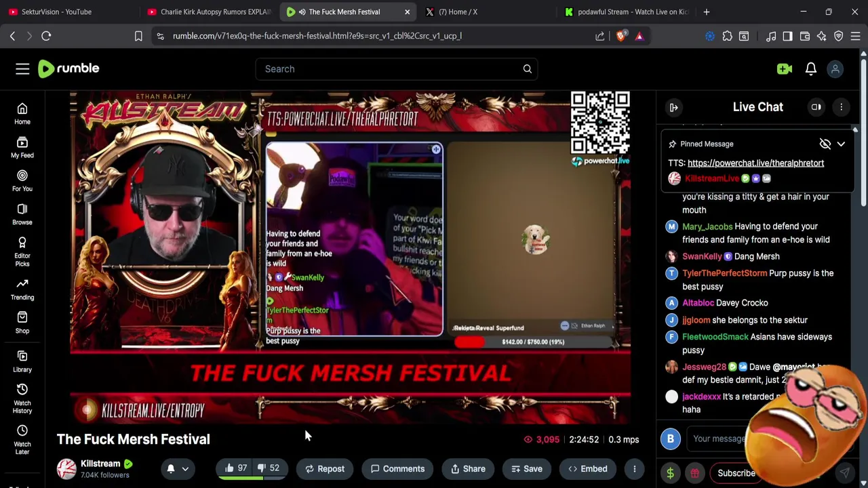Click the green upload video camera icon

[x=785, y=68]
